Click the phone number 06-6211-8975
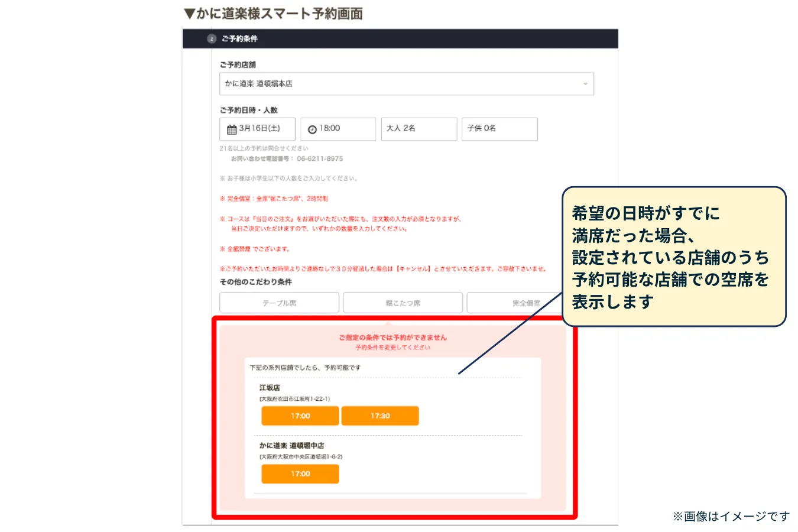 320,158
